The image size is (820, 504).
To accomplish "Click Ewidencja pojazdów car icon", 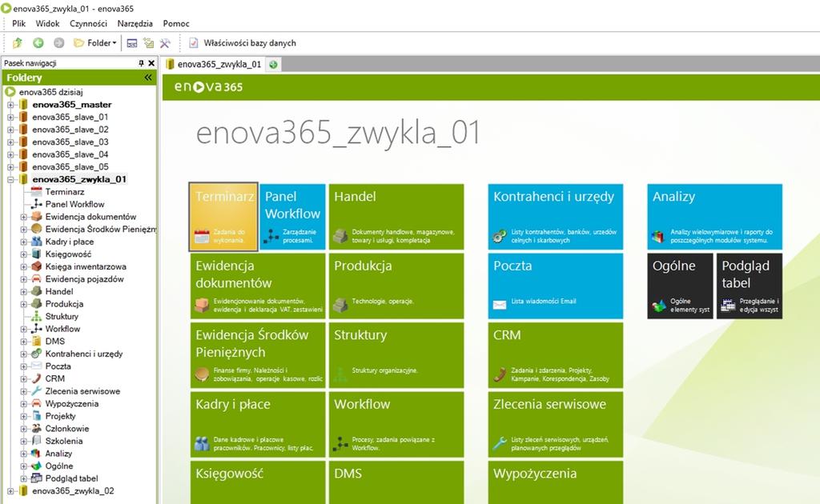I will click(36, 279).
